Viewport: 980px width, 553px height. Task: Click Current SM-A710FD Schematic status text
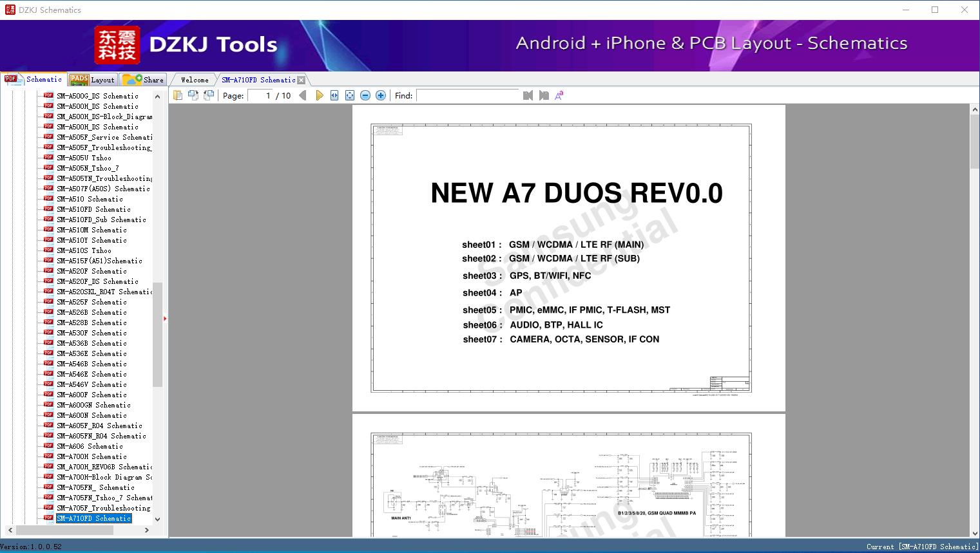(x=922, y=547)
